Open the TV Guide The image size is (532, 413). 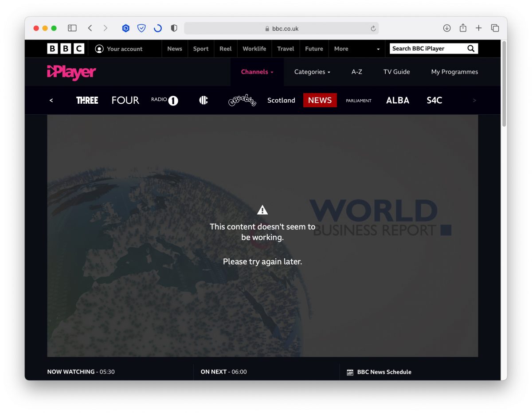pyautogui.click(x=397, y=72)
